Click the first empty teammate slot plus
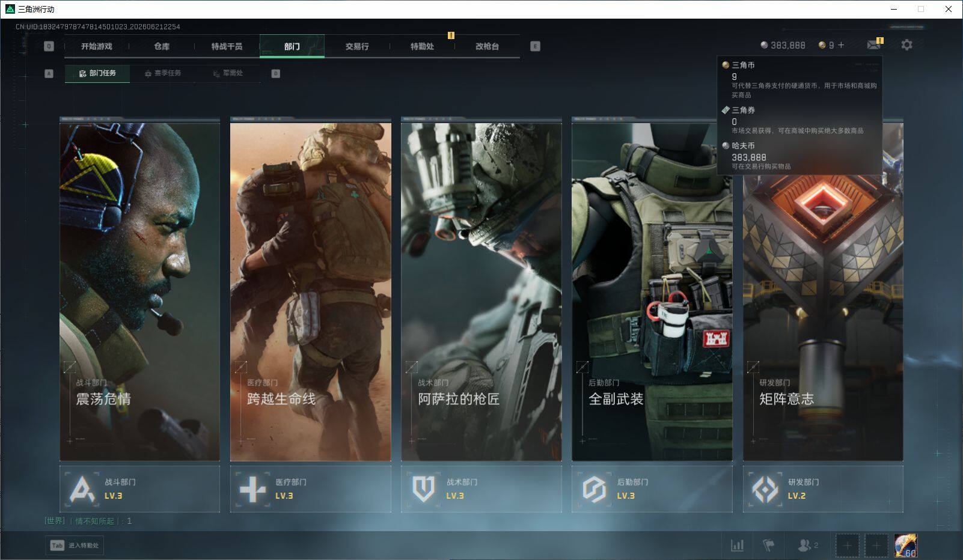Image resolution: width=963 pixels, height=560 pixels. click(847, 546)
